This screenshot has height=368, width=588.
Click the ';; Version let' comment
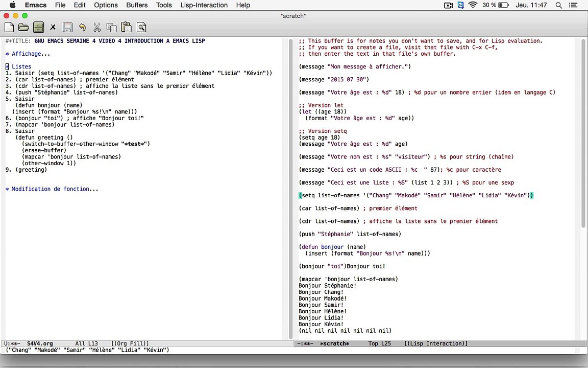coord(321,105)
